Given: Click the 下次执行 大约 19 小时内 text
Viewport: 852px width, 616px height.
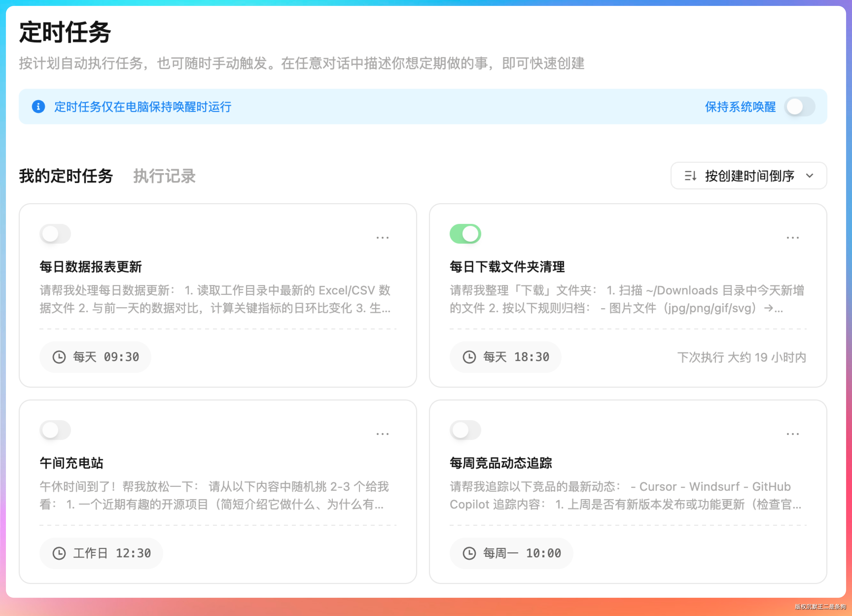Looking at the screenshot, I should [x=742, y=357].
